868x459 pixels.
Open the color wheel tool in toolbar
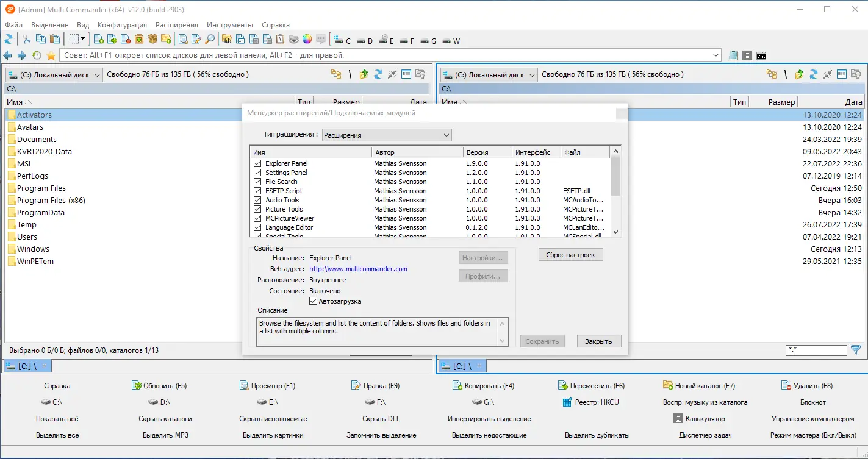pos(307,40)
